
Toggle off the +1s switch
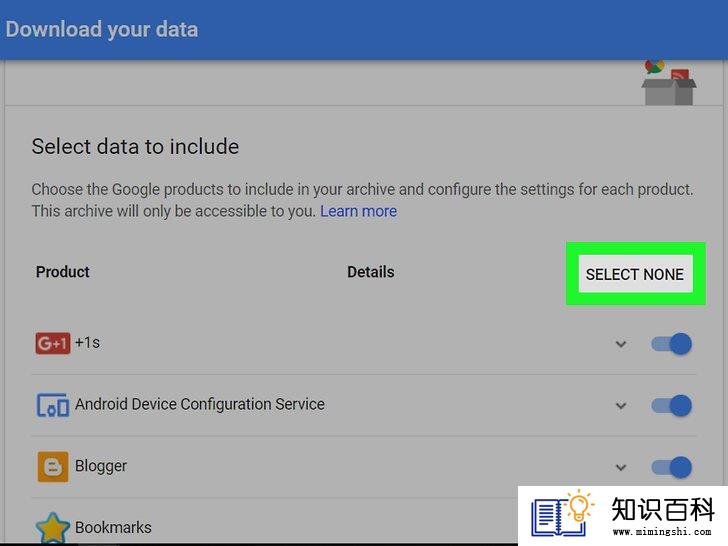click(671, 344)
